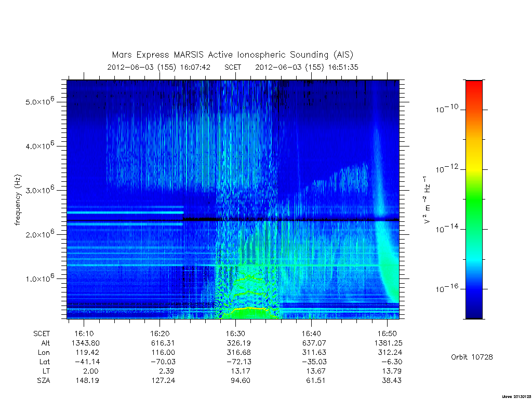Click the colorbar label 10⁻¹⁶
This screenshot has width=532, height=399.
pos(447,288)
